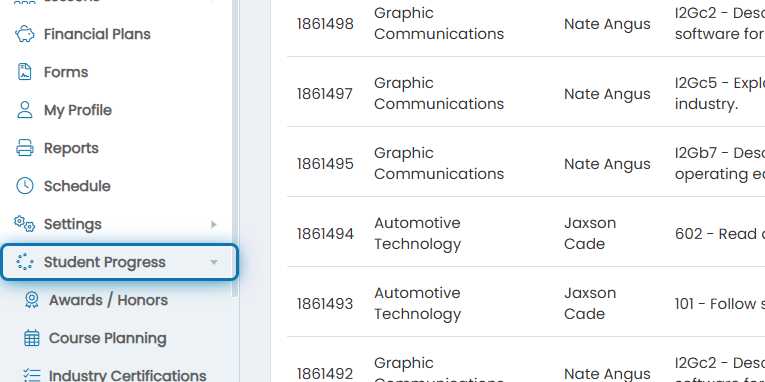Open Awards / Honors submenu item

[108, 300]
